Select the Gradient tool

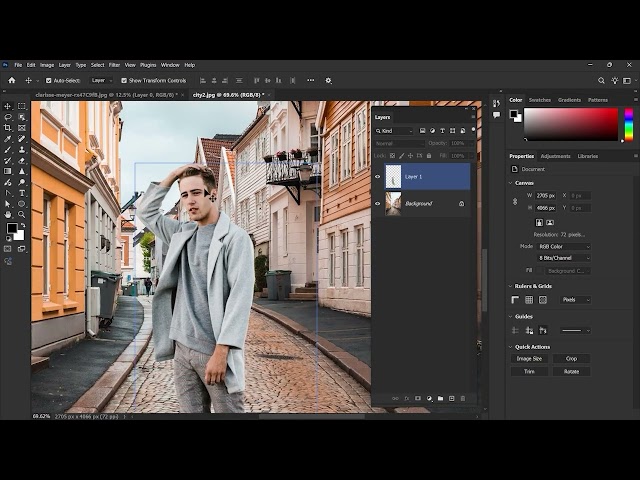(x=8, y=171)
